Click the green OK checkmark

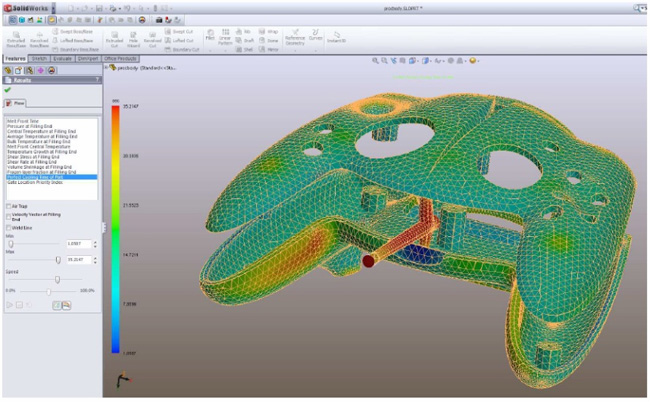8,90
